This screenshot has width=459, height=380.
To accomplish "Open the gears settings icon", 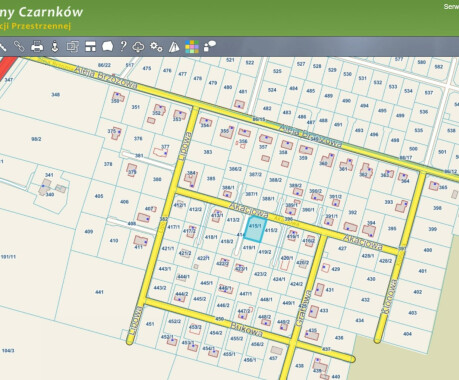I will 156,46.
